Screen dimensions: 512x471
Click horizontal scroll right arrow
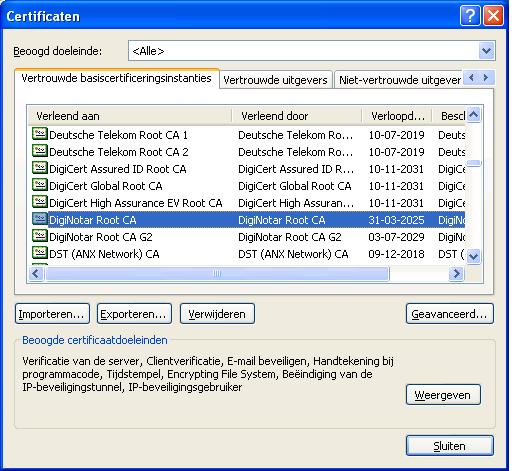(x=456, y=274)
